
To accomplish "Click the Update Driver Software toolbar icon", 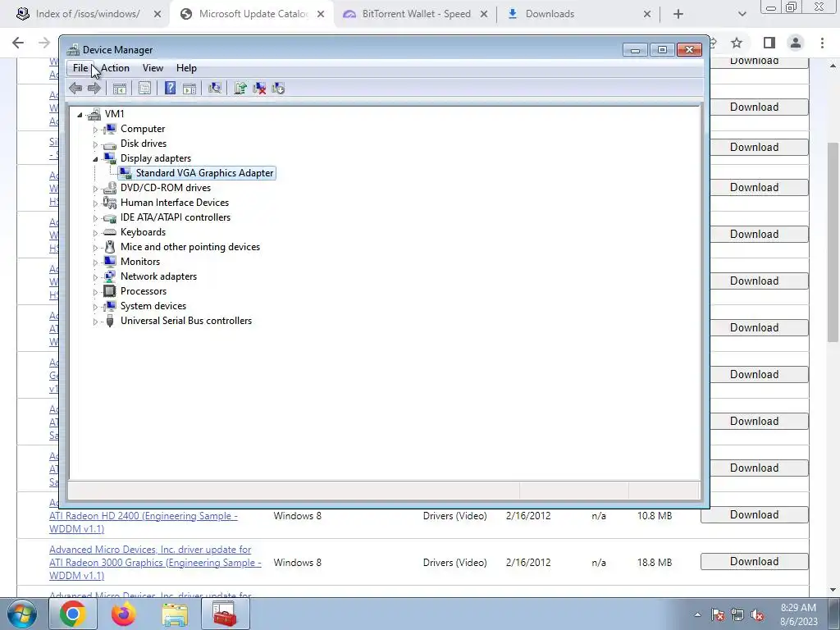I will pos(240,89).
